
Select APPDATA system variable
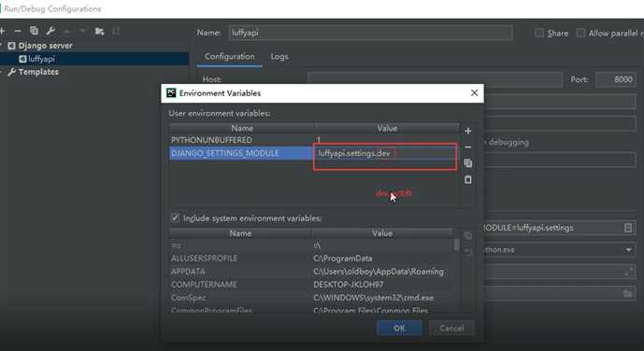coord(188,272)
